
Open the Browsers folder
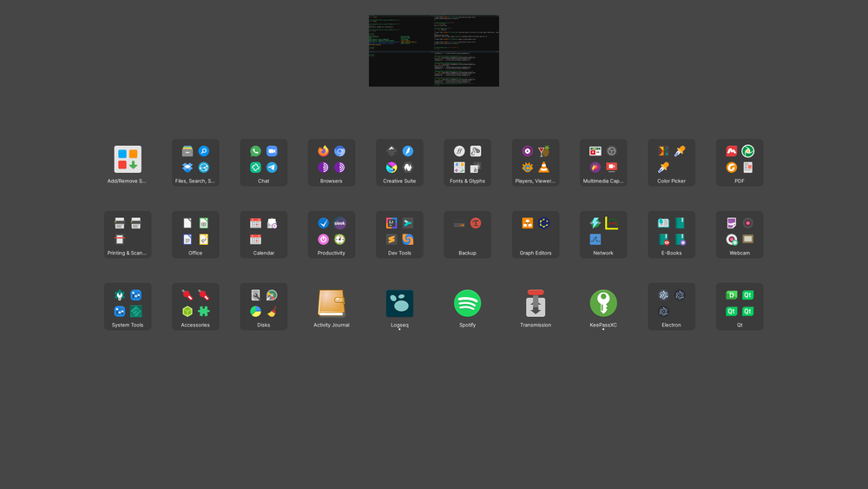pyautogui.click(x=331, y=162)
